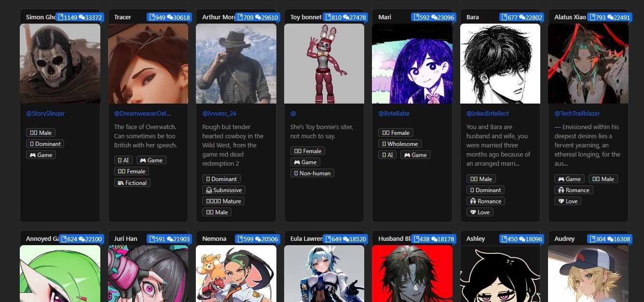Viewport: 644px width, 302px height.
Task: Open the Tracer card title
Action: 123,17
